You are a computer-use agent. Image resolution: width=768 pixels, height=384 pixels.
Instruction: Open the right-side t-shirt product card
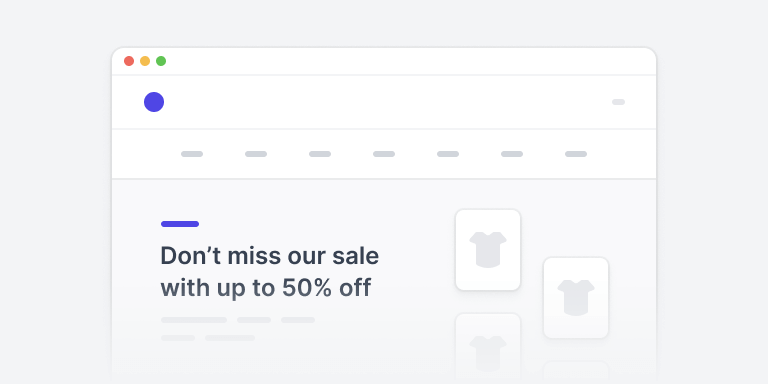pyautogui.click(x=576, y=298)
